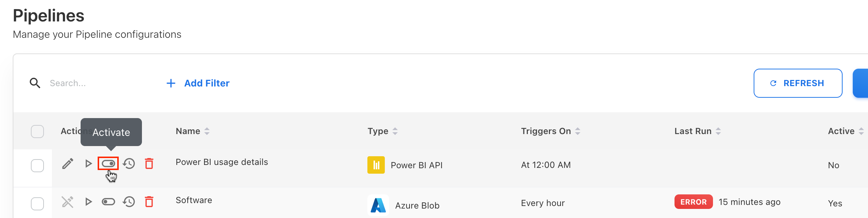Screen dimensions: 868x218
Task: Click the disabled edit icon for Software
Action: [68, 202]
